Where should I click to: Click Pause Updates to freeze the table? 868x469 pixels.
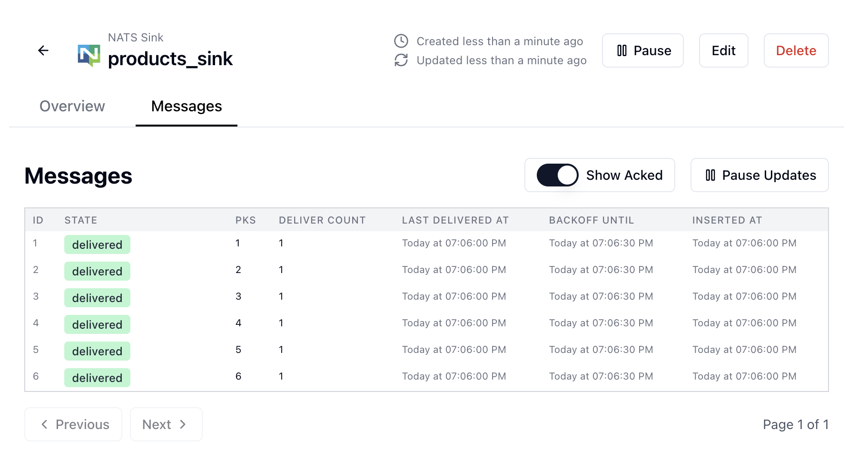[759, 175]
